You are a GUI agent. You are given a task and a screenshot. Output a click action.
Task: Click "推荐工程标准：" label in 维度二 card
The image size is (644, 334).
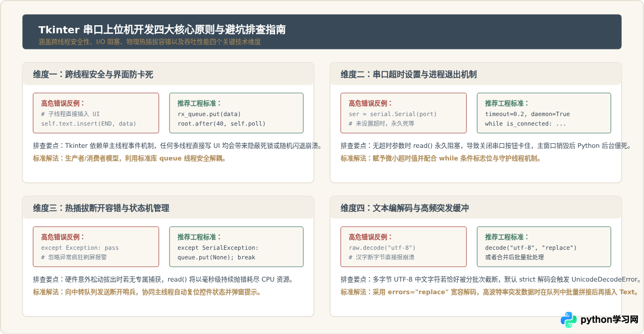tap(507, 103)
